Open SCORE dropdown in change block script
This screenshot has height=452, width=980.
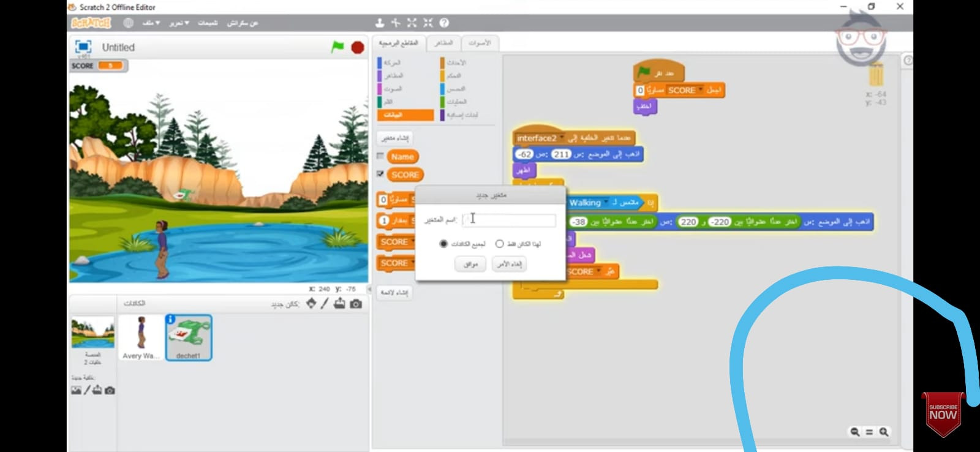coord(598,271)
